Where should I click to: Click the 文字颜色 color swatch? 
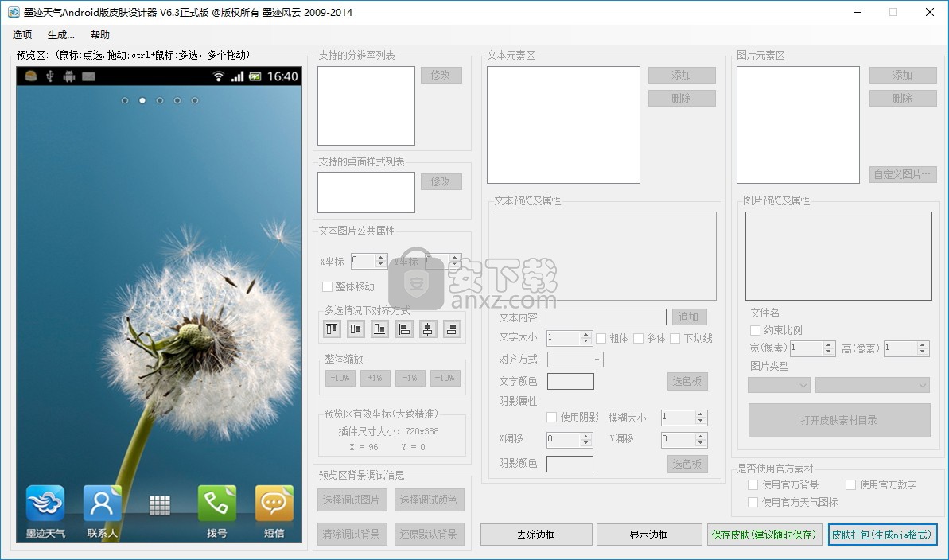(570, 382)
